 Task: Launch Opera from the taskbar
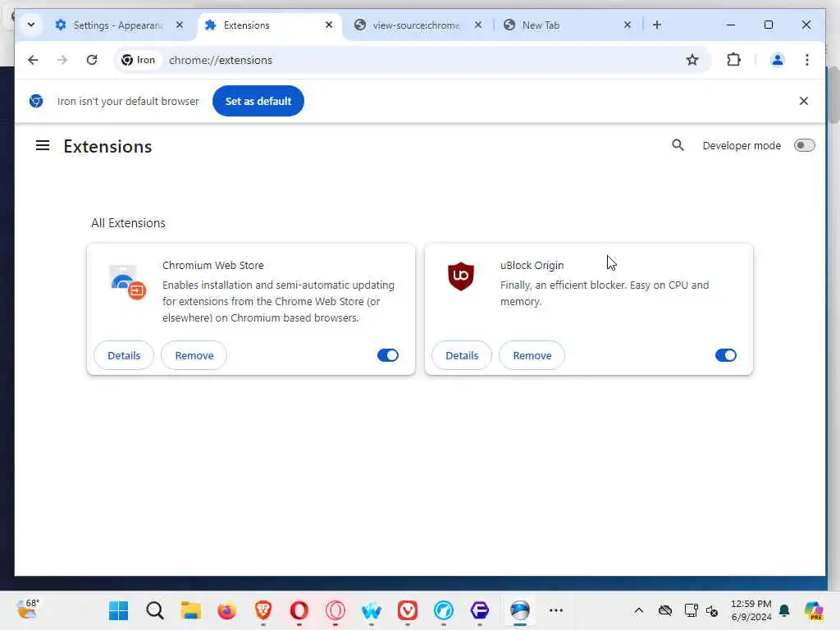click(299, 610)
